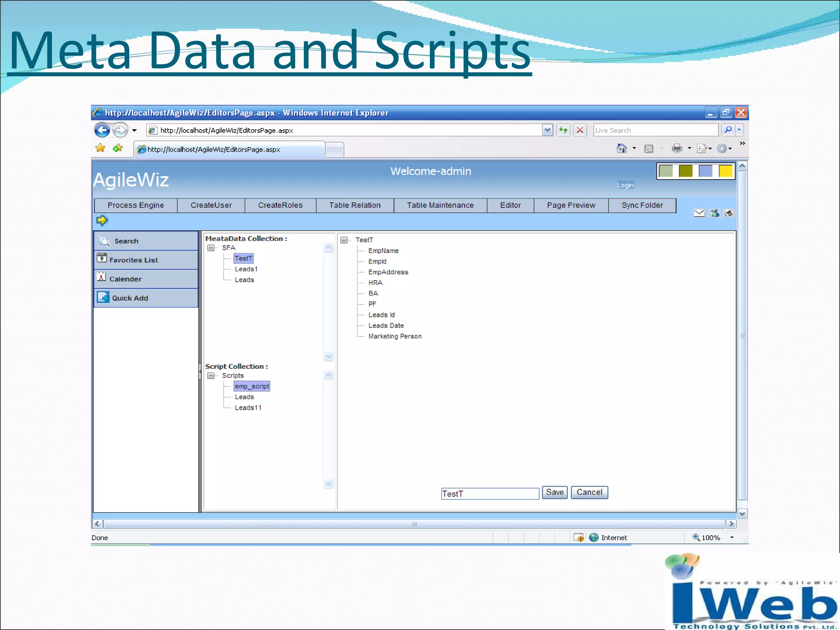Click the Cancel button

click(x=589, y=492)
